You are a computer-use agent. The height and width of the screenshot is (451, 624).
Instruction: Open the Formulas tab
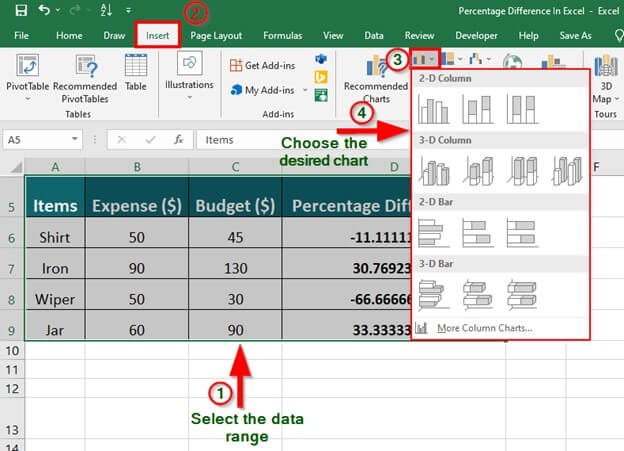pyautogui.click(x=283, y=36)
